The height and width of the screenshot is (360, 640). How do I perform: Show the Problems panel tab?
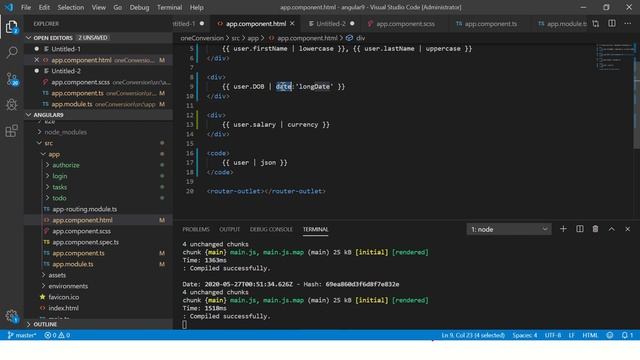pyautogui.click(x=196, y=229)
